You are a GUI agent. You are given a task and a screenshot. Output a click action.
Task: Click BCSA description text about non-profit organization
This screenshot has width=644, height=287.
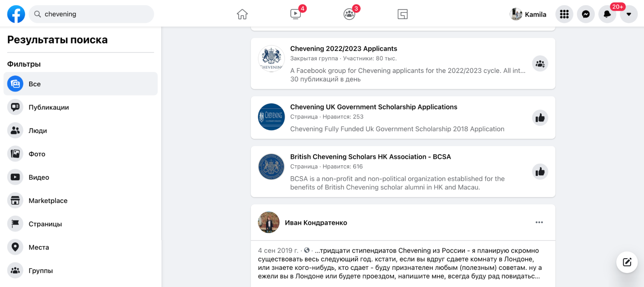coord(397,183)
